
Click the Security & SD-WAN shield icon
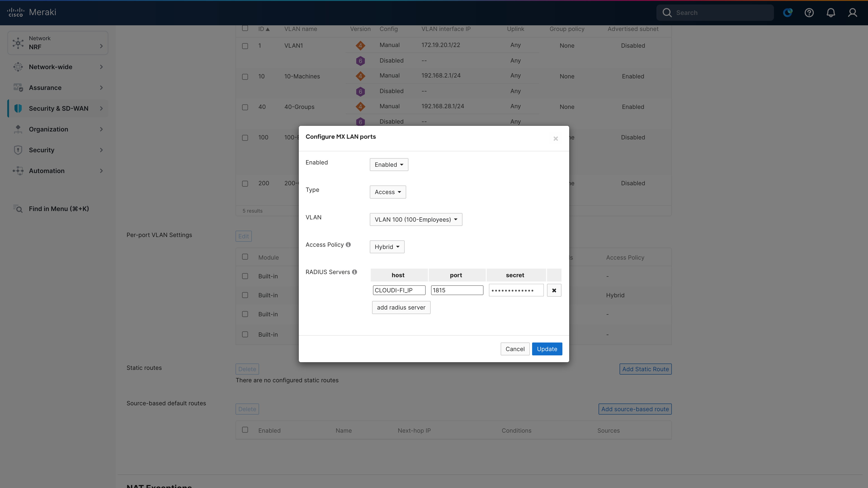18,108
